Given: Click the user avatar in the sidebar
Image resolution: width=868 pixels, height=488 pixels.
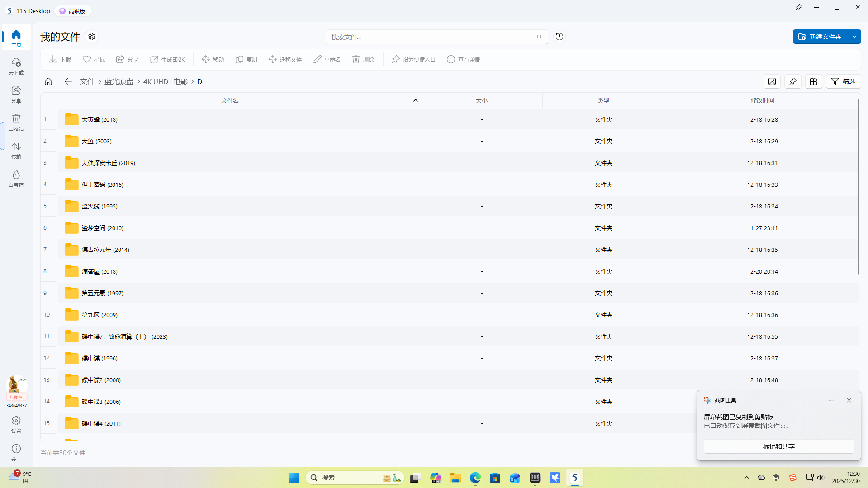Looking at the screenshot, I should pos(16,385).
